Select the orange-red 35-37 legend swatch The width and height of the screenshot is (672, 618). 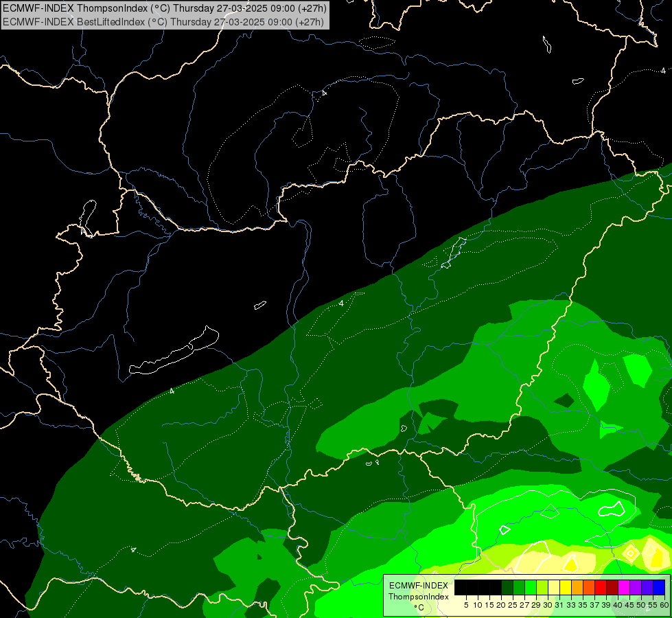[589, 587]
